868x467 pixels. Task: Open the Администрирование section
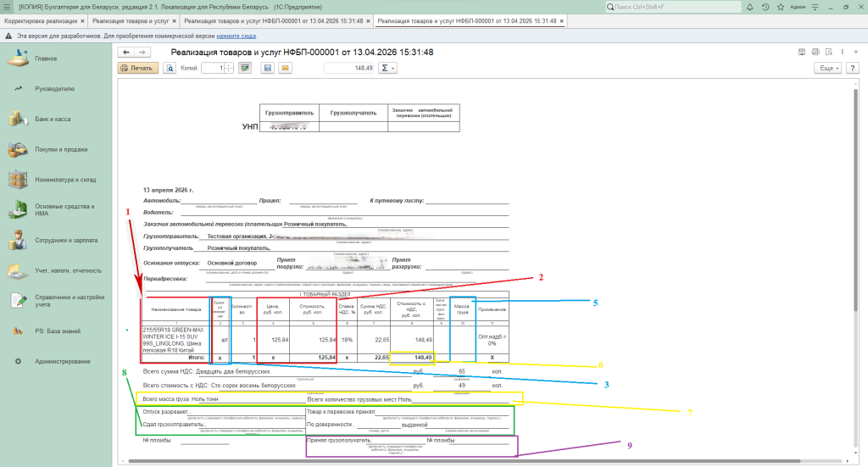[62, 361]
